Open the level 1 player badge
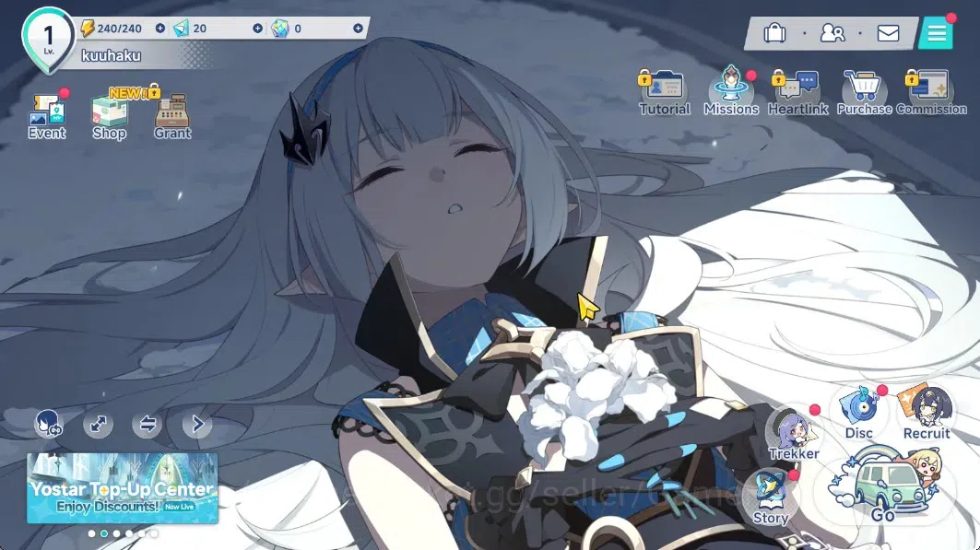This screenshot has height=550, width=980. [x=49, y=40]
